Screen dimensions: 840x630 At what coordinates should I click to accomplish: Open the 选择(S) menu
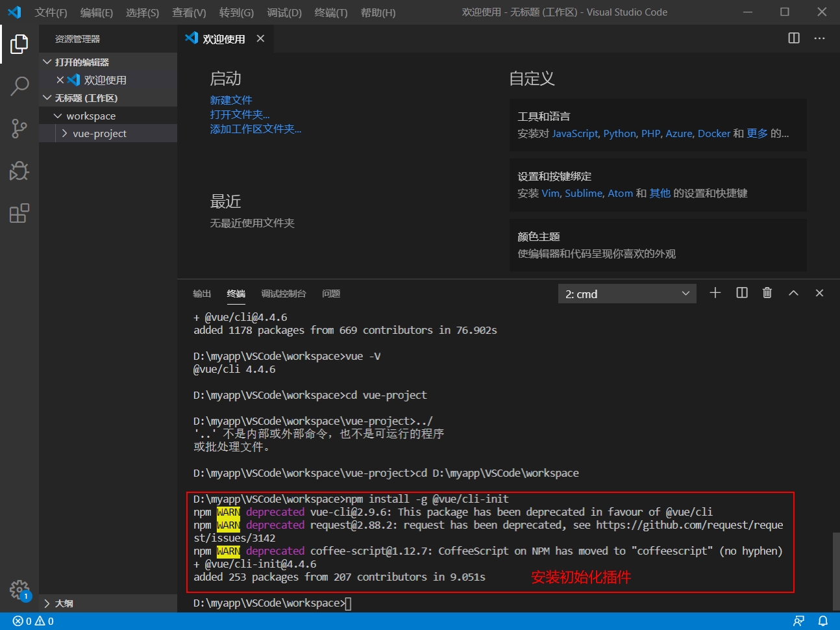tap(142, 12)
